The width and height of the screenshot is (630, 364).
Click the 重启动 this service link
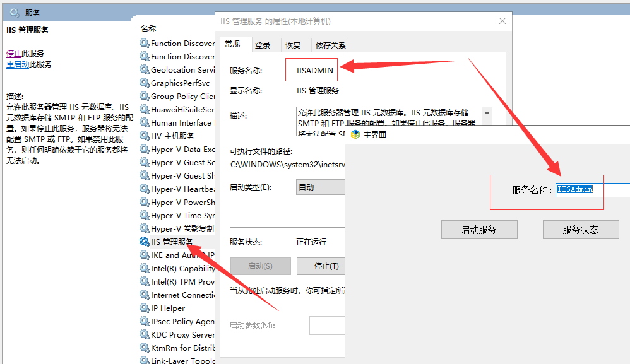pyautogui.click(x=18, y=64)
